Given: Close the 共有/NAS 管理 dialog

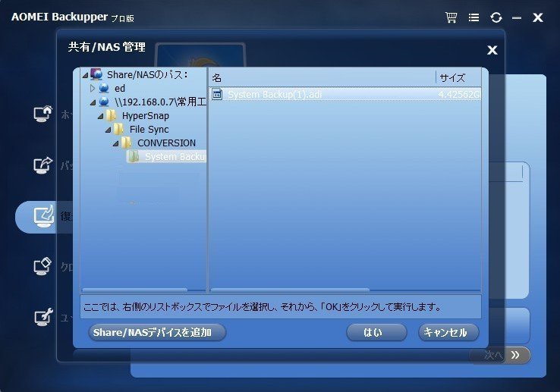Looking at the screenshot, I should pos(492,50).
